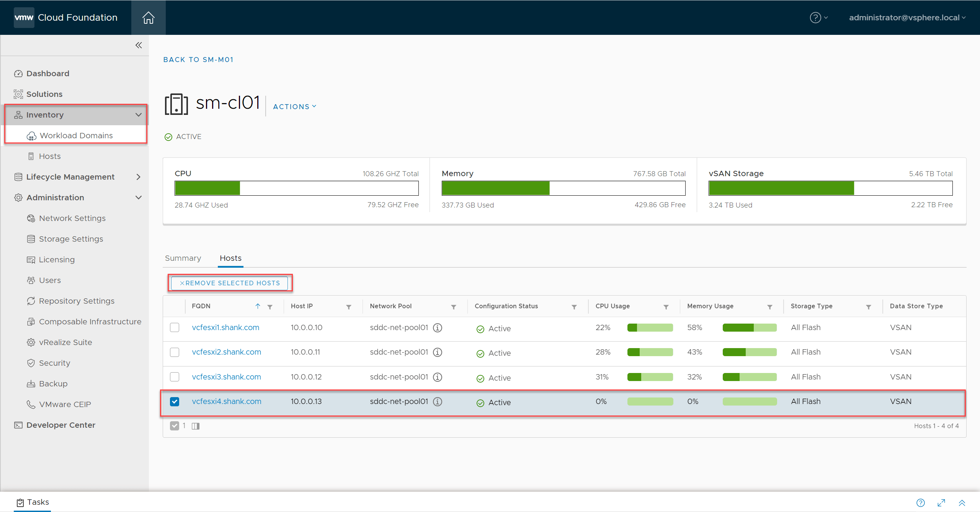Click the vmw Cloud Foundation logo
This screenshot has height=512, width=980.
point(65,18)
